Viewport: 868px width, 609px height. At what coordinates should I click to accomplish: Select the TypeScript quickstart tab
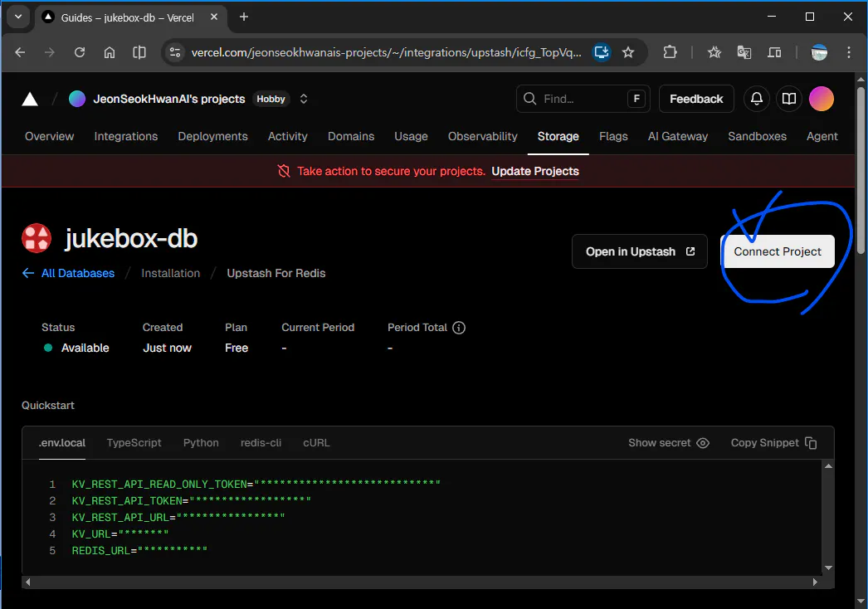tap(134, 443)
